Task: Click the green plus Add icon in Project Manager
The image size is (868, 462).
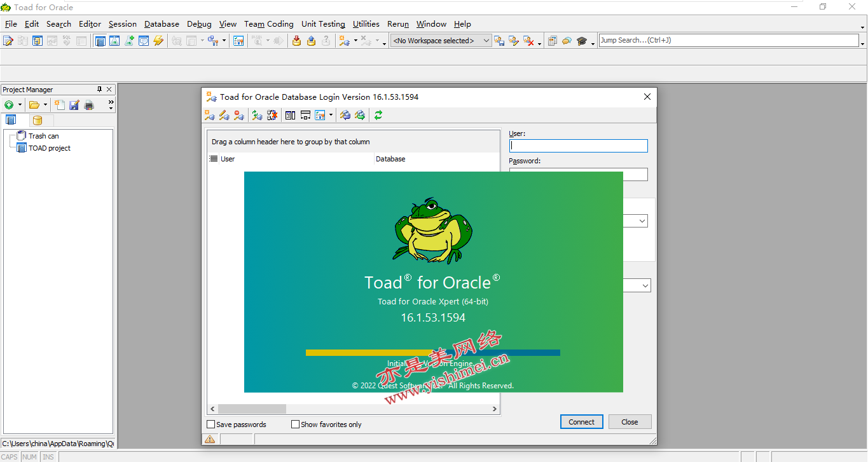Action: tap(9, 104)
